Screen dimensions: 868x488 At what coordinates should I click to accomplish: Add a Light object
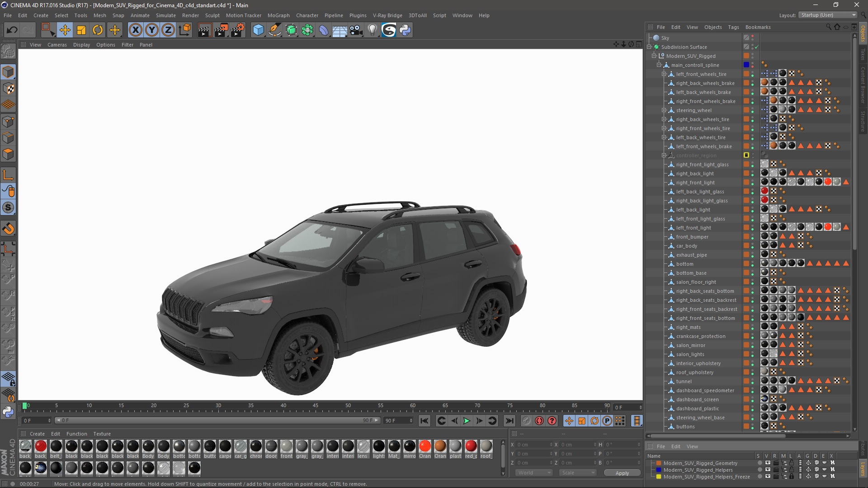point(373,30)
